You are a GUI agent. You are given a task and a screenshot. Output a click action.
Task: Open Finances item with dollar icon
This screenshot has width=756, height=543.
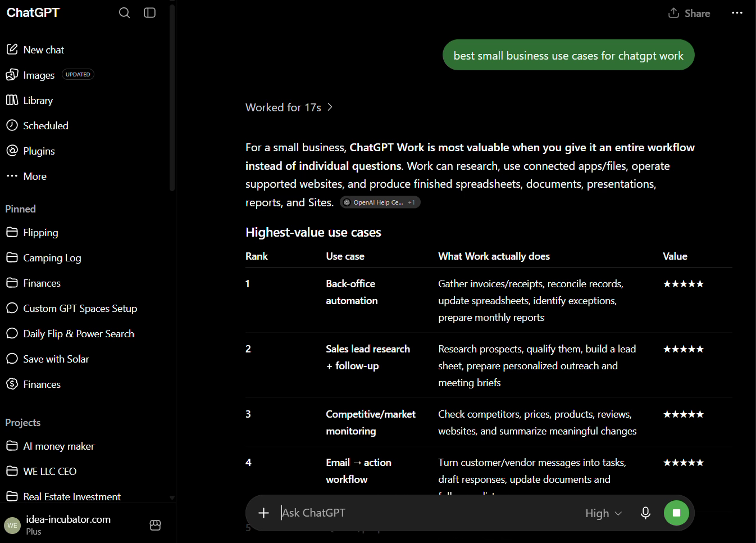coord(34,384)
